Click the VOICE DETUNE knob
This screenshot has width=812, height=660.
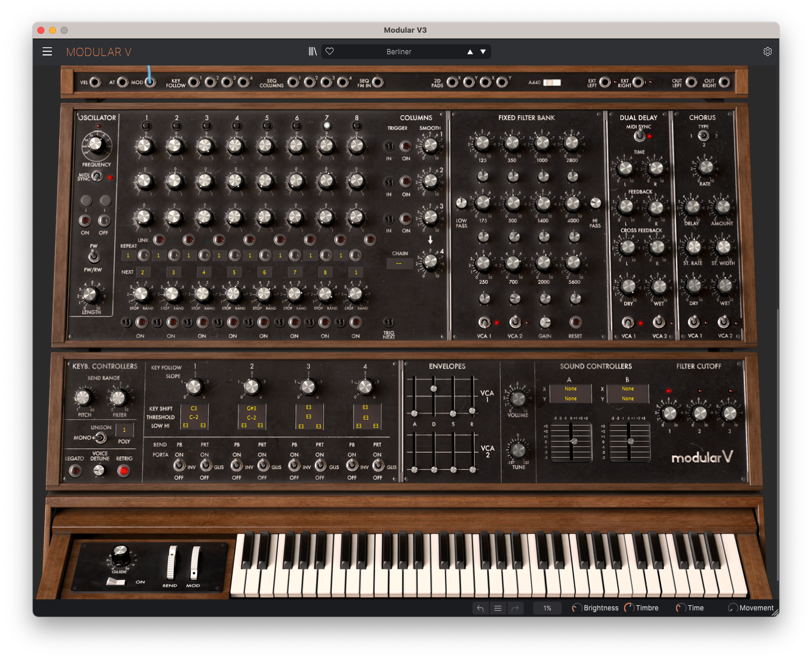click(x=99, y=470)
